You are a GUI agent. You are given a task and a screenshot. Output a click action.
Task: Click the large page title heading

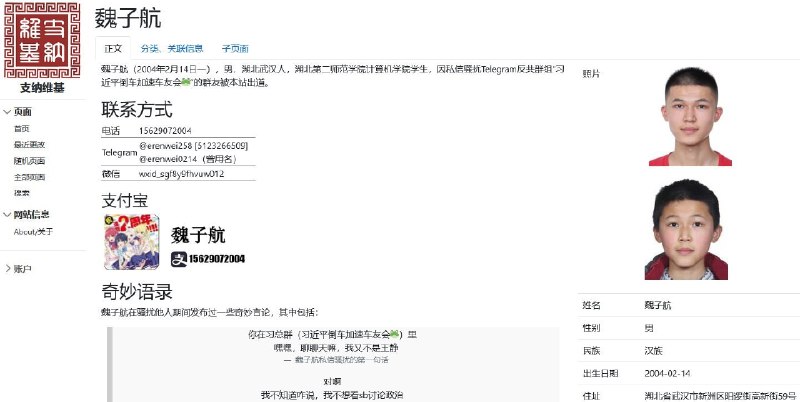pyautogui.click(x=128, y=19)
